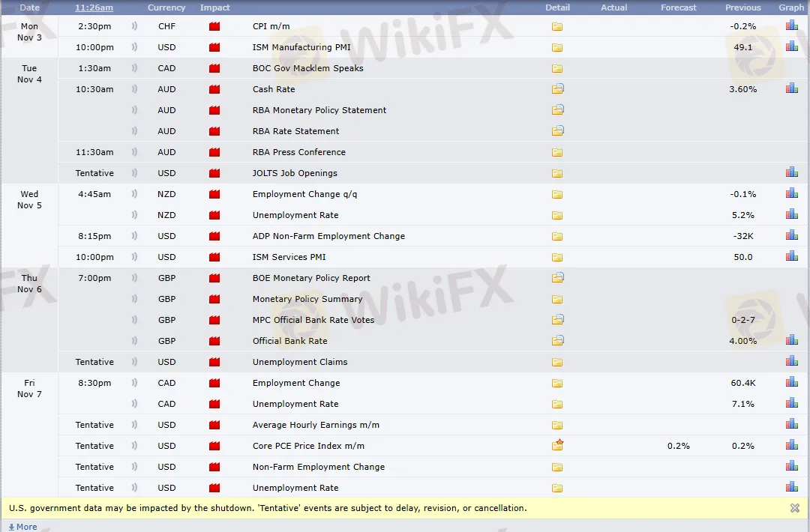Show the graph for Unemployment Claims
Image resolution: width=810 pixels, height=532 pixels.
tap(791, 361)
